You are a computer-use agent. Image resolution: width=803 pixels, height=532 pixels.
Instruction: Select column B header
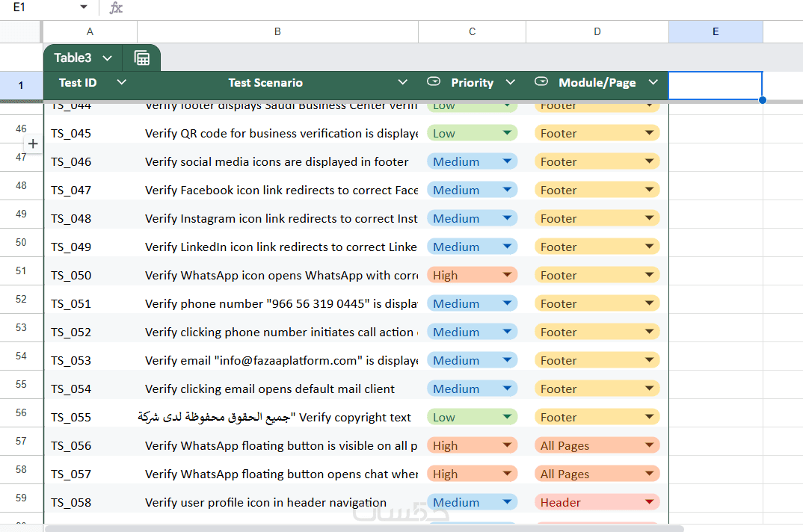pyautogui.click(x=277, y=31)
